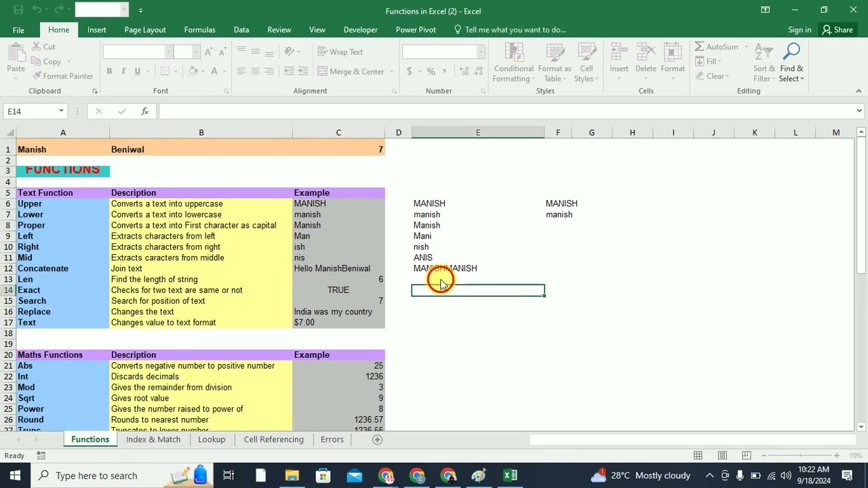Viewport: 868px width, 488px height.
Task: Click the Format Painter tool
Action: [x=62, y=76]
